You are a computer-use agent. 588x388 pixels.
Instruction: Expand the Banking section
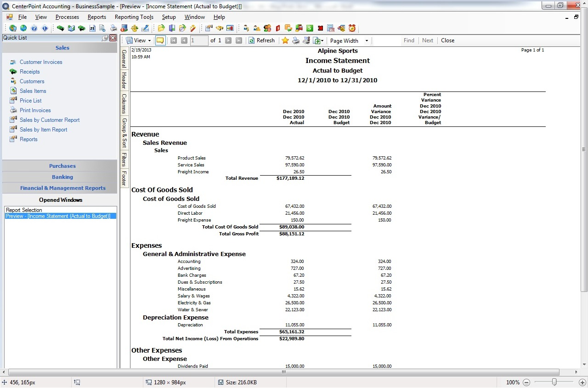coord(62,177)
